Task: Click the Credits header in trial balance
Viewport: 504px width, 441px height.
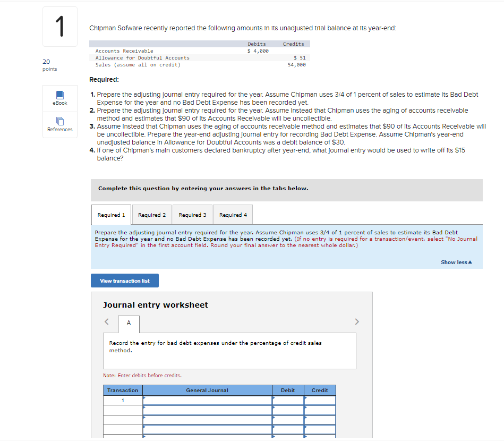Action: (294, 44)
